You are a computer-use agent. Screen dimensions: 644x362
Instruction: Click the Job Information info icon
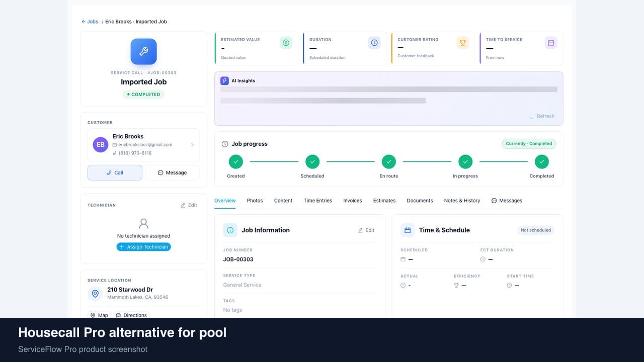coord(230,230)
